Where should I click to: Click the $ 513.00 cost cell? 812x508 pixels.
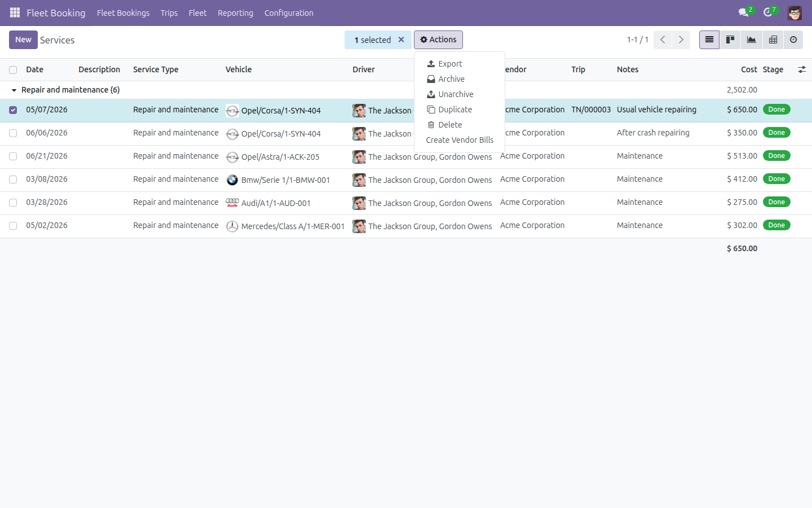(742, 156)
